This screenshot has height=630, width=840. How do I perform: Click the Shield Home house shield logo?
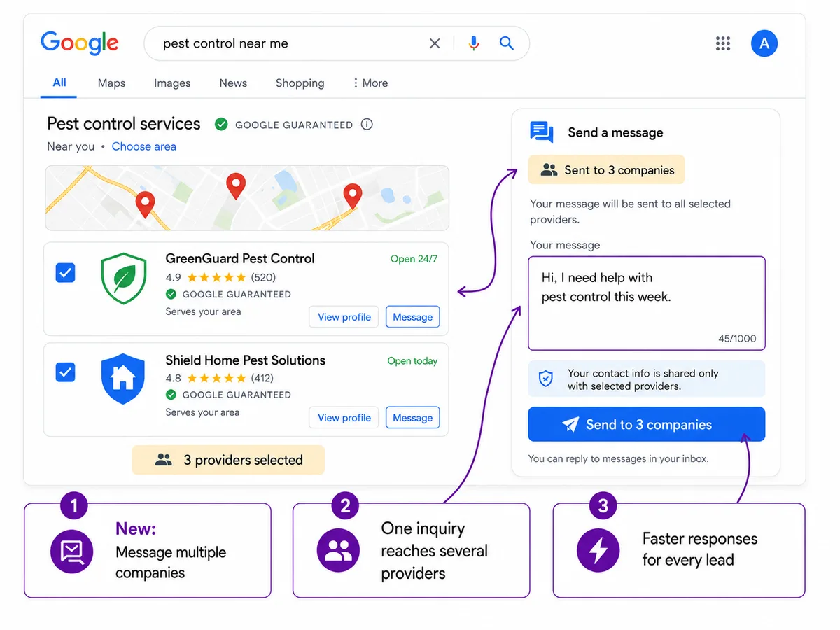(123, 379)
